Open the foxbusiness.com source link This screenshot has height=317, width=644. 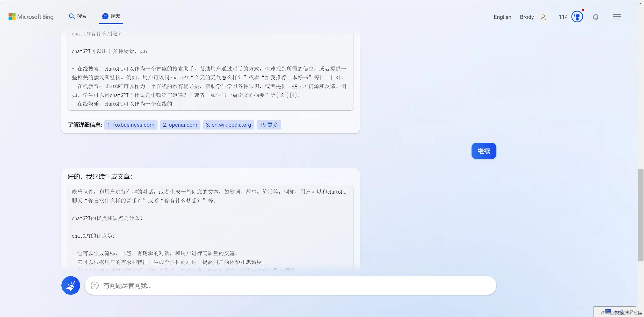pyautogui.click(x=131, y=125)
